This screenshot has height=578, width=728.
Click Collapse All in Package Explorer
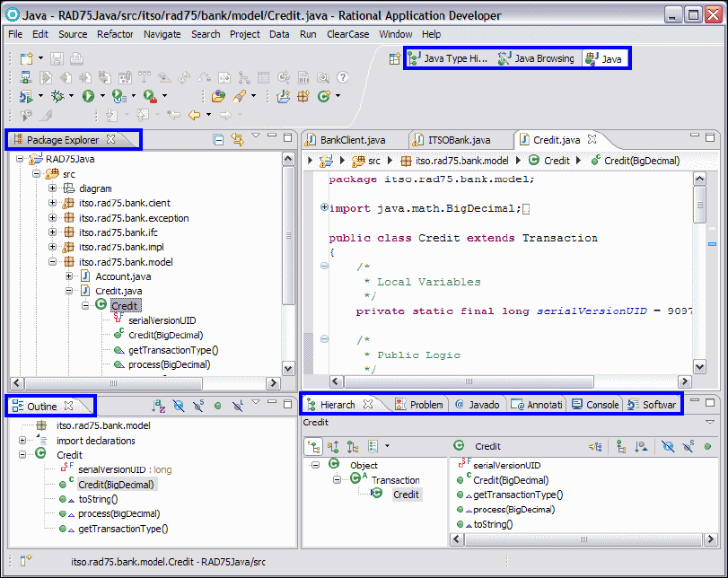[218, 139]
